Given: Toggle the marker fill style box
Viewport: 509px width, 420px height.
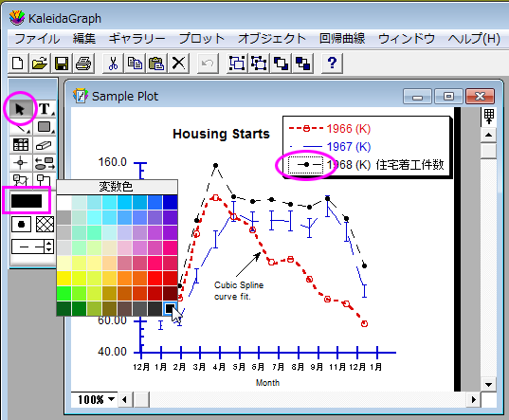Looking at the screenshot, I should tap(22, 225).
